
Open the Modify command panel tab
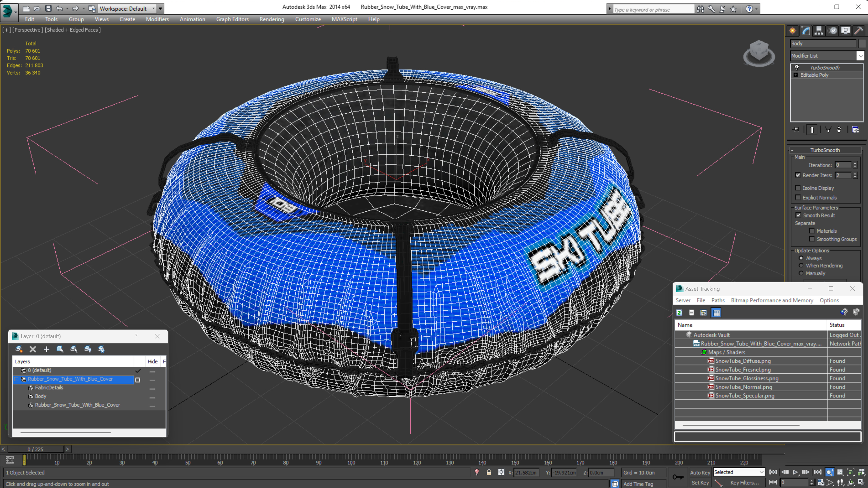(x=806, y=31)
